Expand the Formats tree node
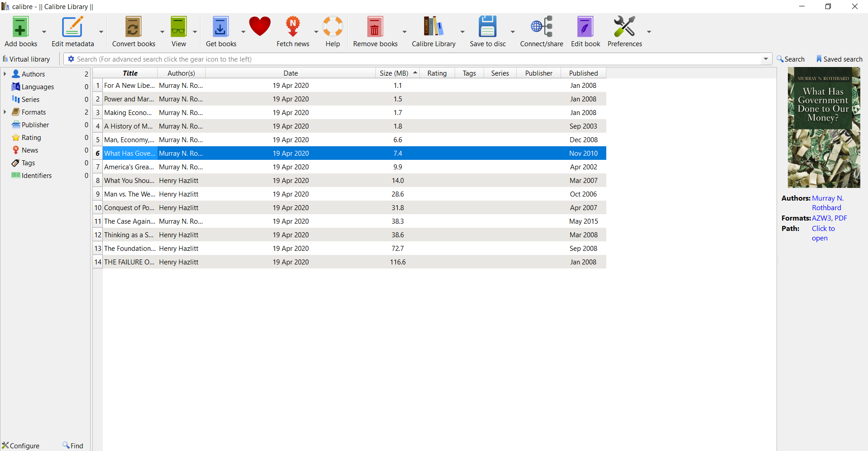The height and width of the screenshot is (451, 868). pyautogui.click(x=5, y=112)
